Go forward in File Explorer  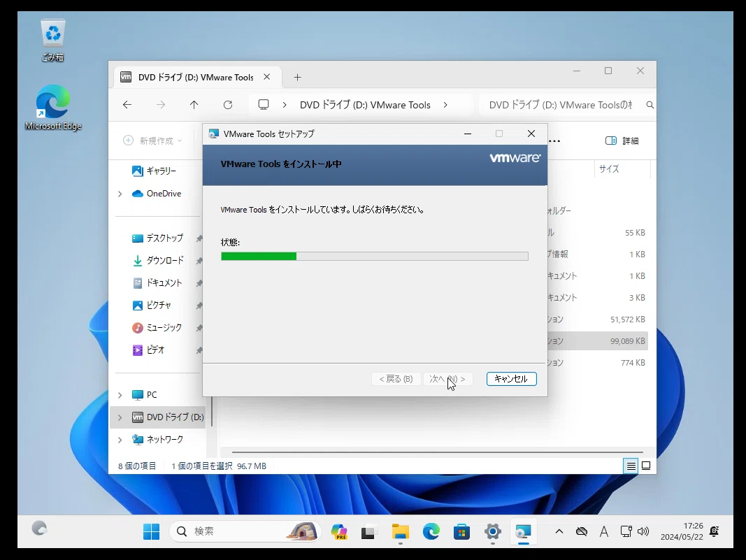click(161, 105)
